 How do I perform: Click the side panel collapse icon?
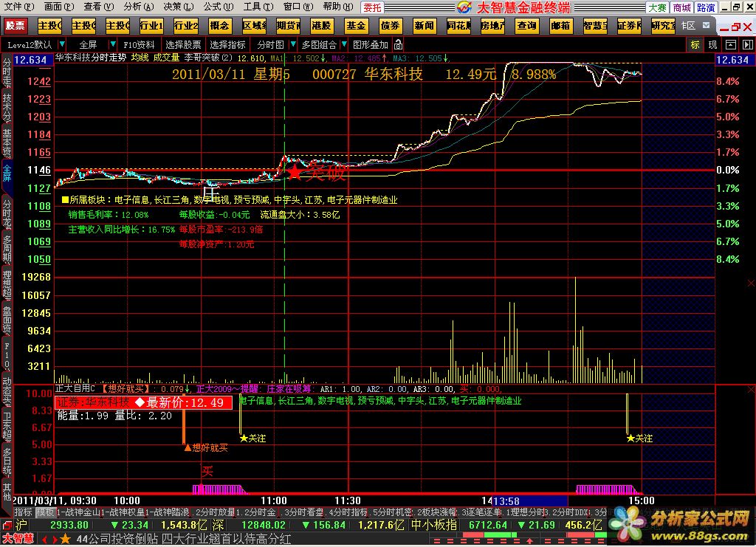(747, 45)
